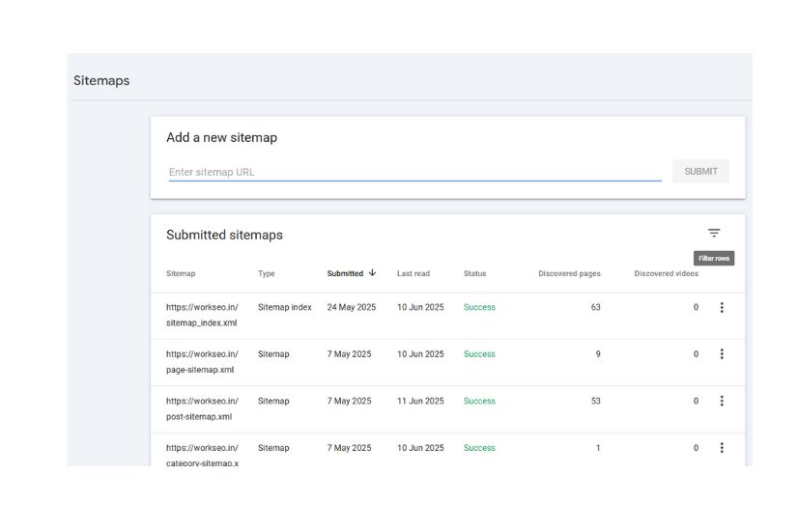Open the https://workseo.in/ sitemap_index.xml entry
Image resolution: width=798 pixels, height=532 pixels.
point(202,315)
